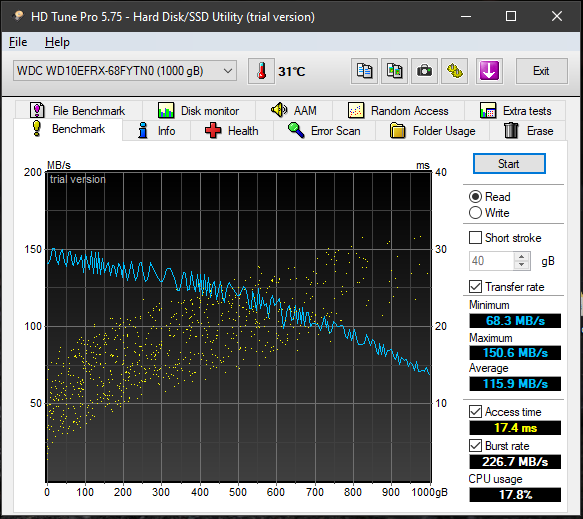Screen dimensions: 583x519
Task: Open the Error Scan tab
Action: 325,130
